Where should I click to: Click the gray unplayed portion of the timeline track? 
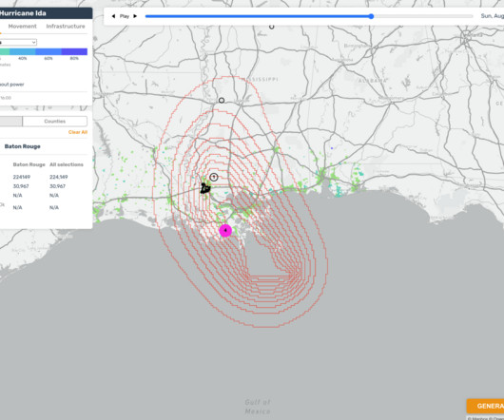[x=423, y=16]
